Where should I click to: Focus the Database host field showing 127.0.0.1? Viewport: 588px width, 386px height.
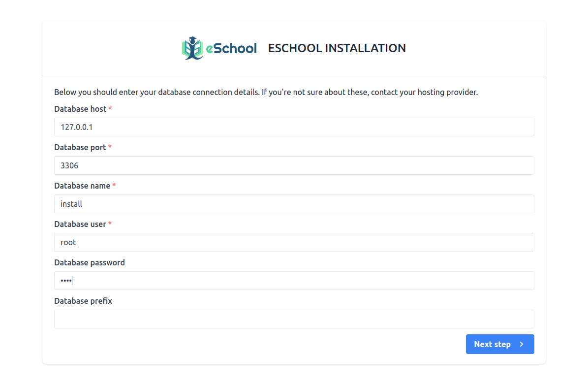pos(294,127)
